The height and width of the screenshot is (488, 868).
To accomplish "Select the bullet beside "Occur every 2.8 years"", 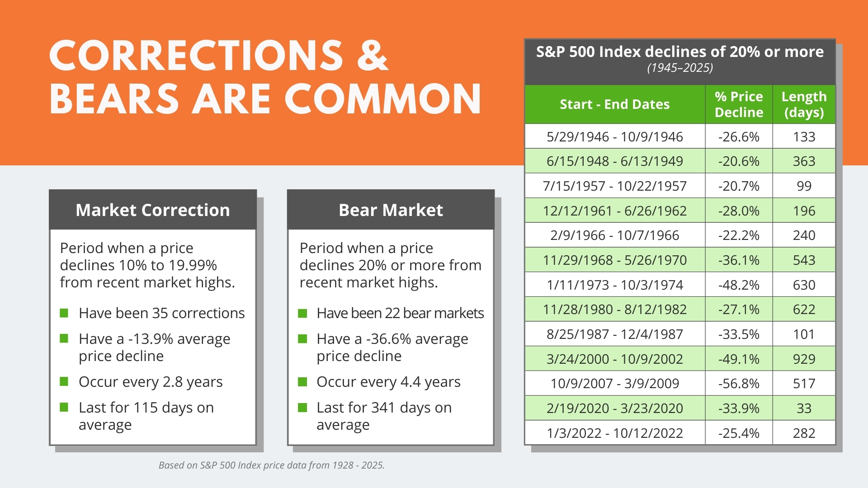I will coord(64,382).
